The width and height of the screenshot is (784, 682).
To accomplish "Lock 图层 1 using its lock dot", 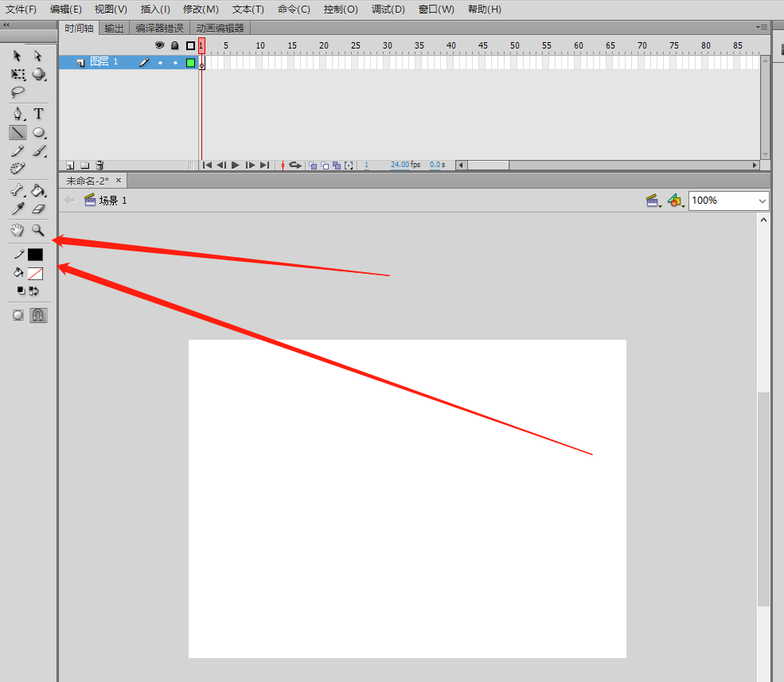I will click(175, 63).
